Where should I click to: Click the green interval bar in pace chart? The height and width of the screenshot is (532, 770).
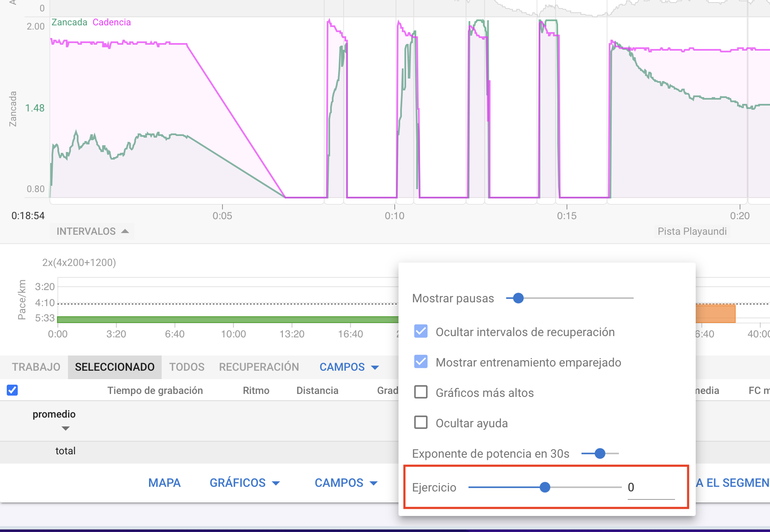pyautogui.click(x=228, y=320)
